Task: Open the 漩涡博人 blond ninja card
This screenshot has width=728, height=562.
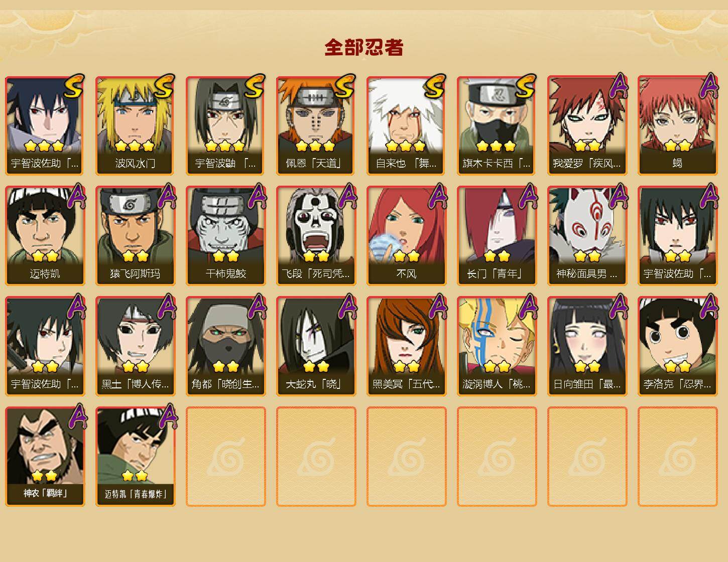Action: click(497, 346)
